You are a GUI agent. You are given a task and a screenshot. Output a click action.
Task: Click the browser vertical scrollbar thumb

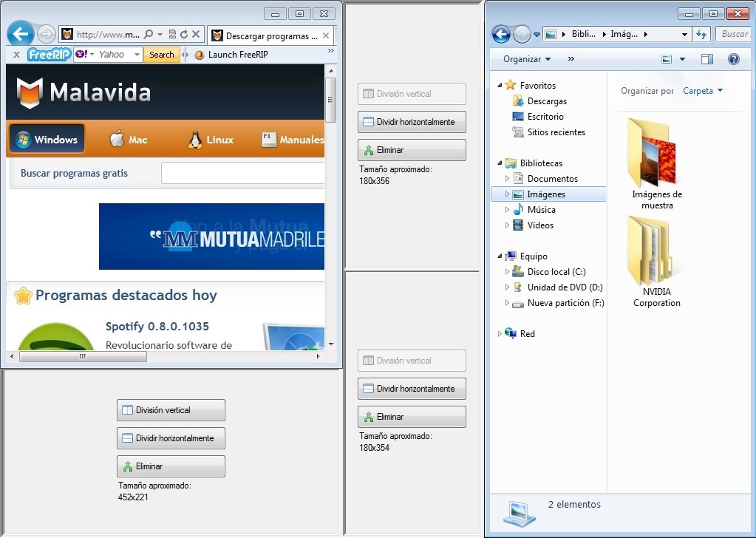coord(331,100)
